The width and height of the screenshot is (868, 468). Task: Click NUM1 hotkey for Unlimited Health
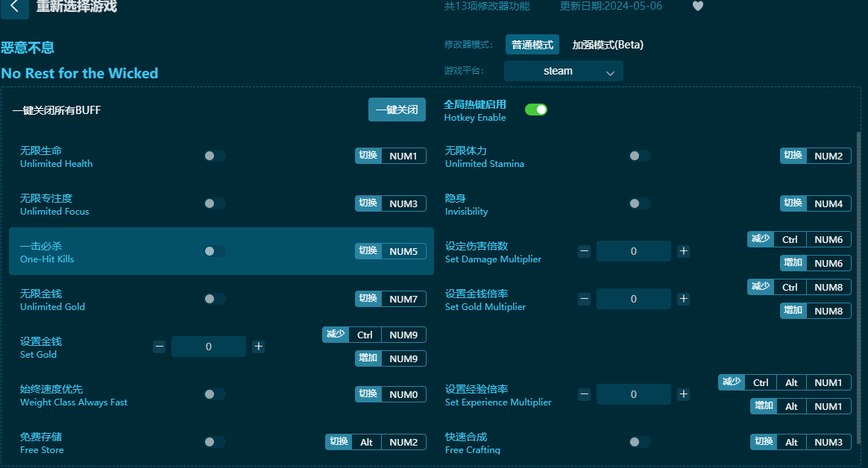point(403,156)
